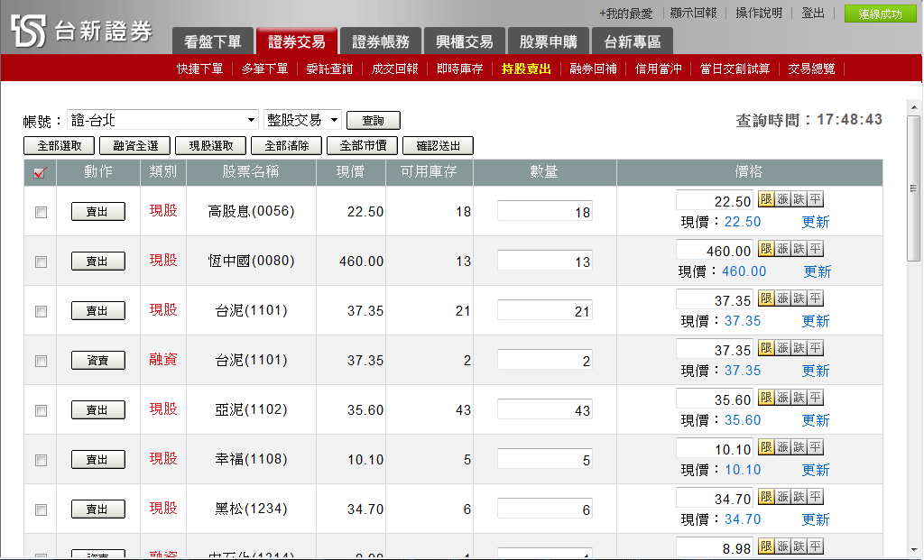
Task: Click the Taishin Securities logo
Action: [x=82, y=32]
